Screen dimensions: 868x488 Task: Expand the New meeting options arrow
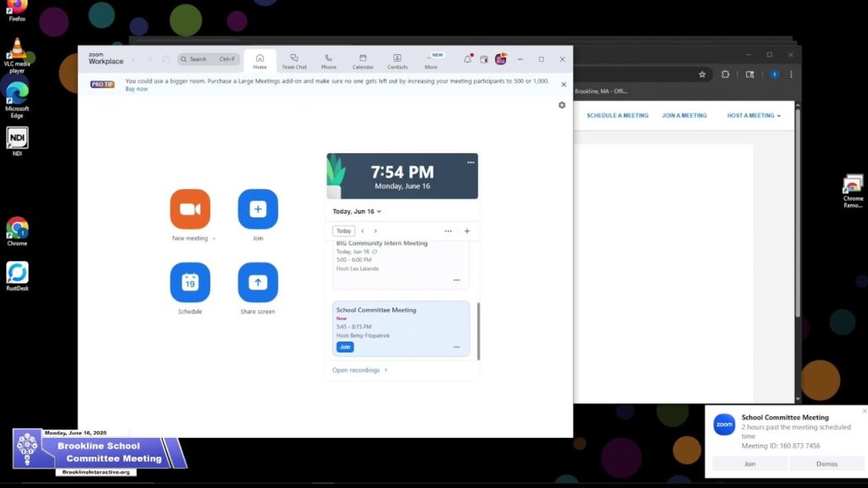[214, 239]
